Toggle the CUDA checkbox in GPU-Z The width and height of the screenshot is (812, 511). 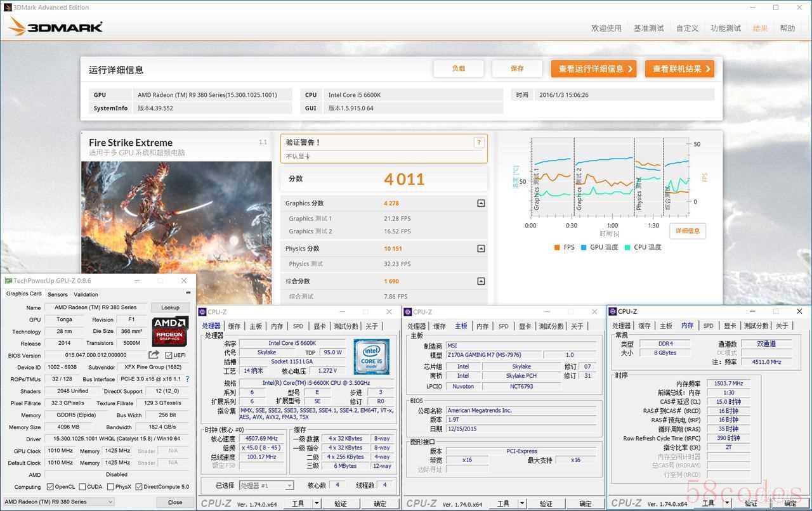point(82,487)
